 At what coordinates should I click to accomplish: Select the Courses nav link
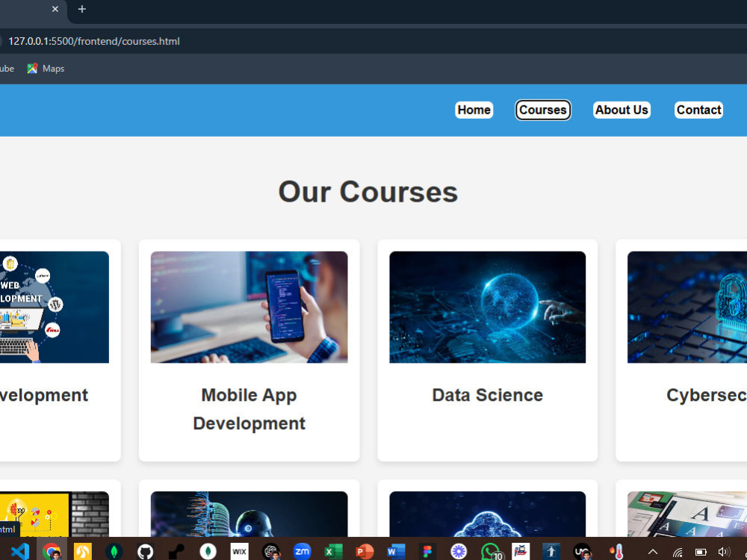tap(542, 110)
